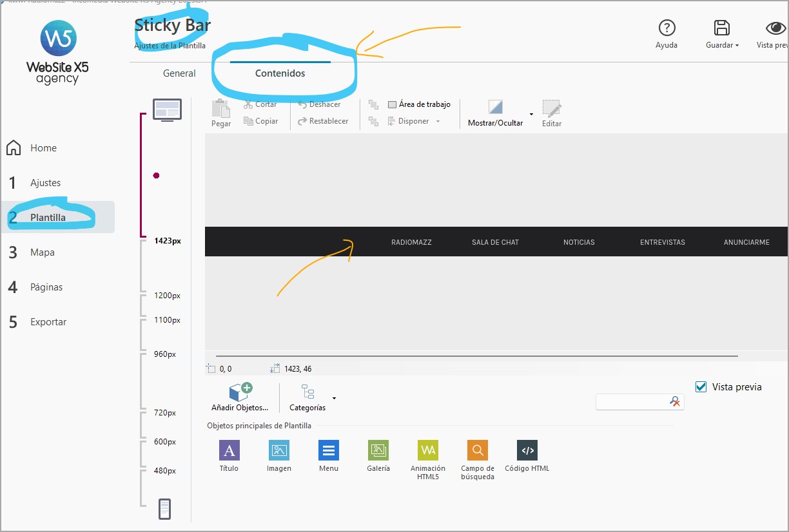
Task: Insert a Galería object
Action: pyautogui.click(x=378, y=451)
